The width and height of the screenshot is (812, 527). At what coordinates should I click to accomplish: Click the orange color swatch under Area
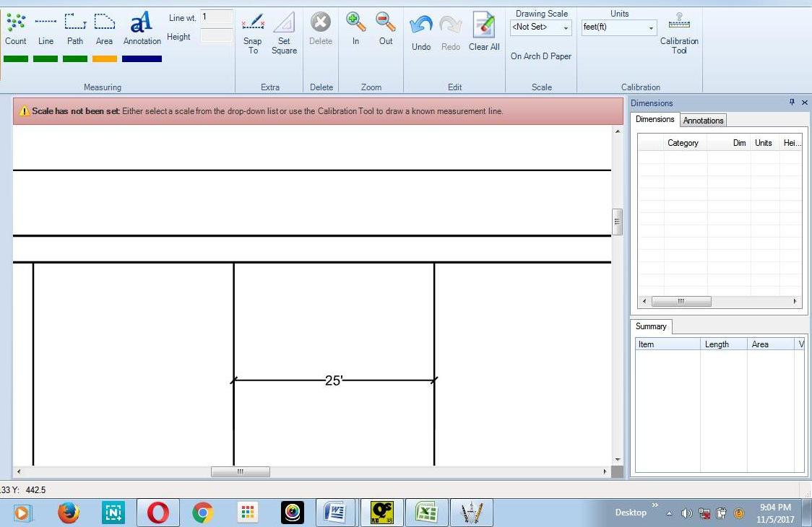coord(104,58)
